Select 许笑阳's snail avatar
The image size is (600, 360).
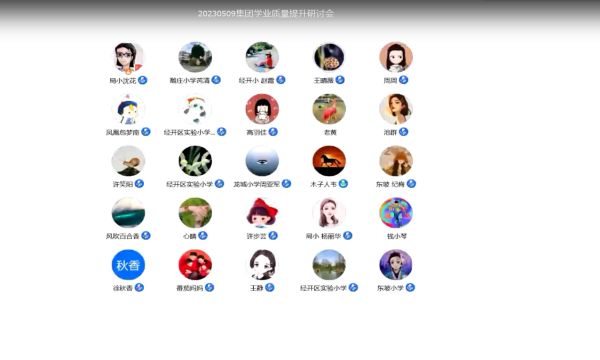pyautogui.click(x=128, y=161)
